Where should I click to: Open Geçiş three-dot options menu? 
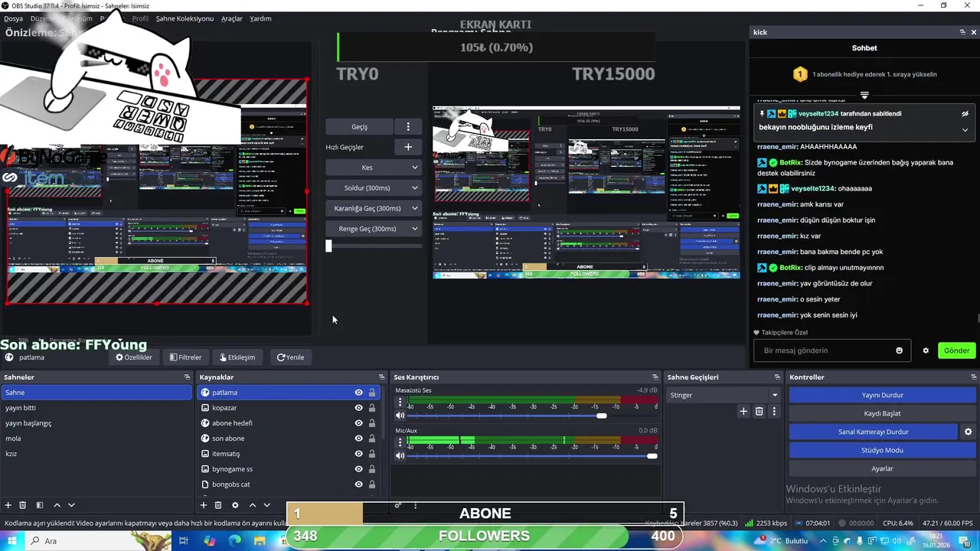tap(408, 127)
